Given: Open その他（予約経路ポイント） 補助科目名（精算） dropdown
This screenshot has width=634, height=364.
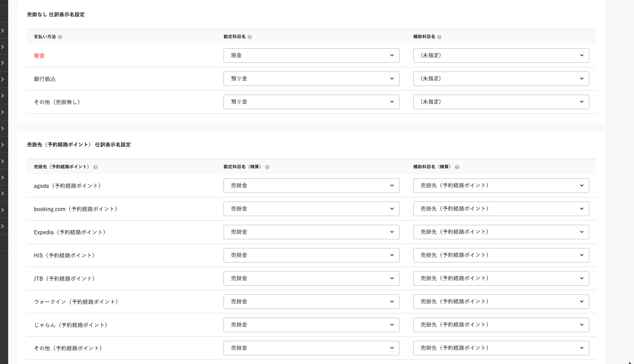Looking at the screenshot, I should [501, 348].
